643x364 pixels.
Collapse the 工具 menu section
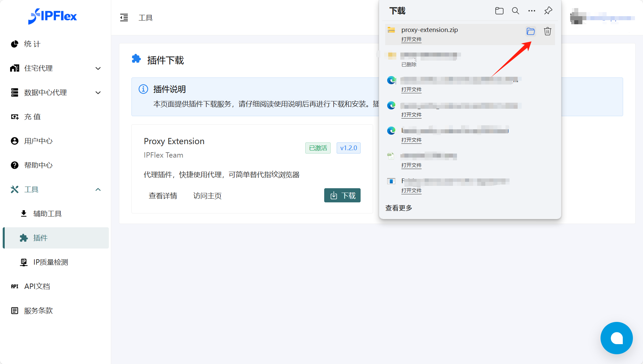click(98, 190)
